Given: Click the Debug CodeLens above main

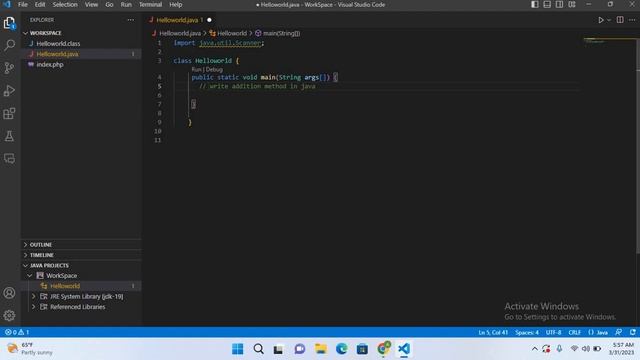Looking at the screenshot, I should [214, 69].
